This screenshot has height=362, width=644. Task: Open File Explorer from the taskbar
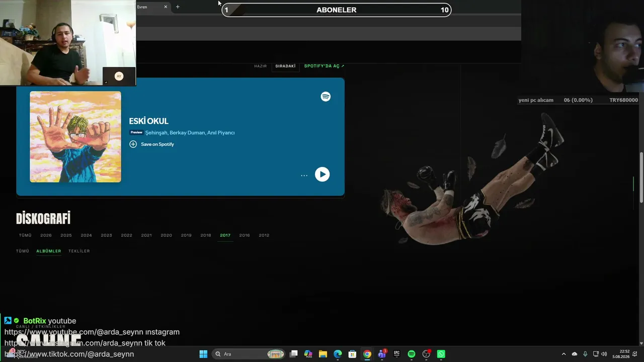(323, 354)
